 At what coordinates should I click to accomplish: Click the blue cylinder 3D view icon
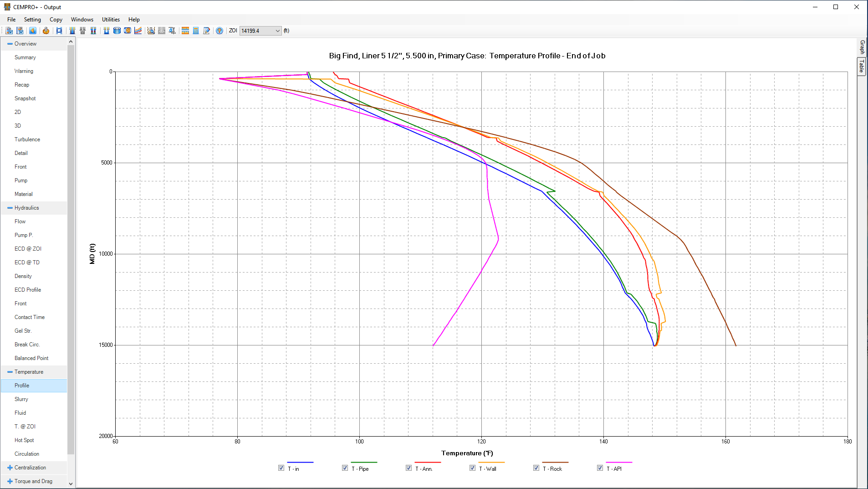[117, 31]
